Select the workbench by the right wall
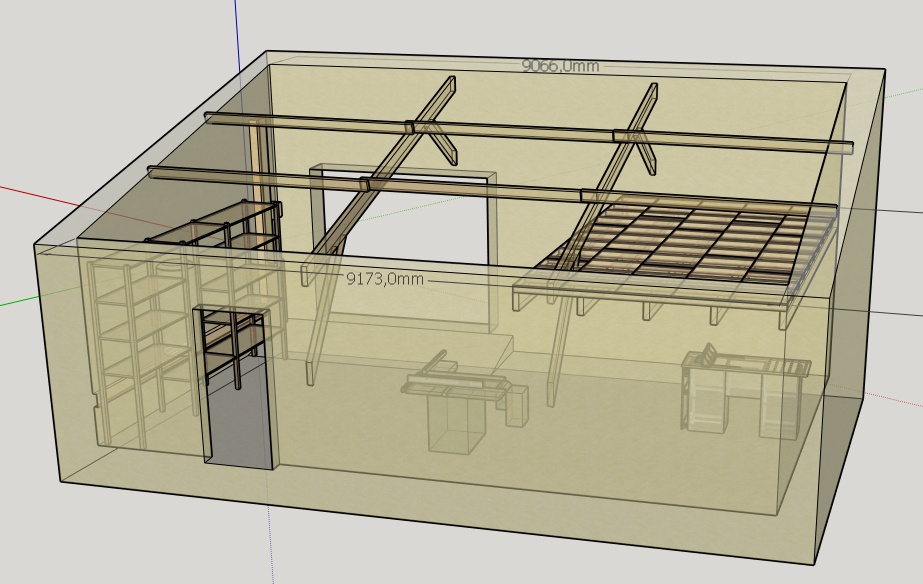The height and width of the screenshot is (584, 923). pyautogui.click(x=746, y=391)
